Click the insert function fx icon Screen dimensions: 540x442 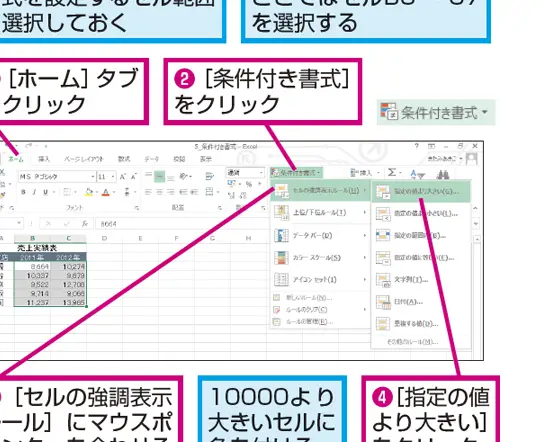coord(84,224)
